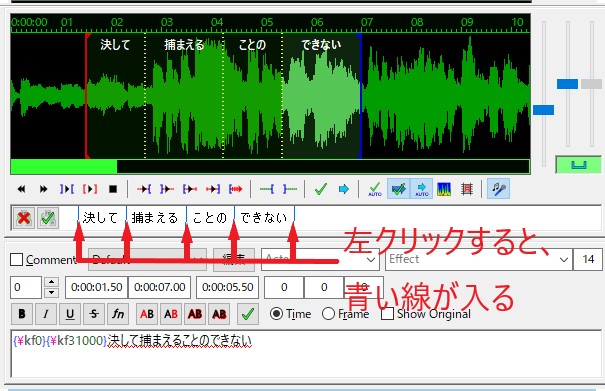Enable the Comment checkbox
605x391 pixels.
coord(16,259)
